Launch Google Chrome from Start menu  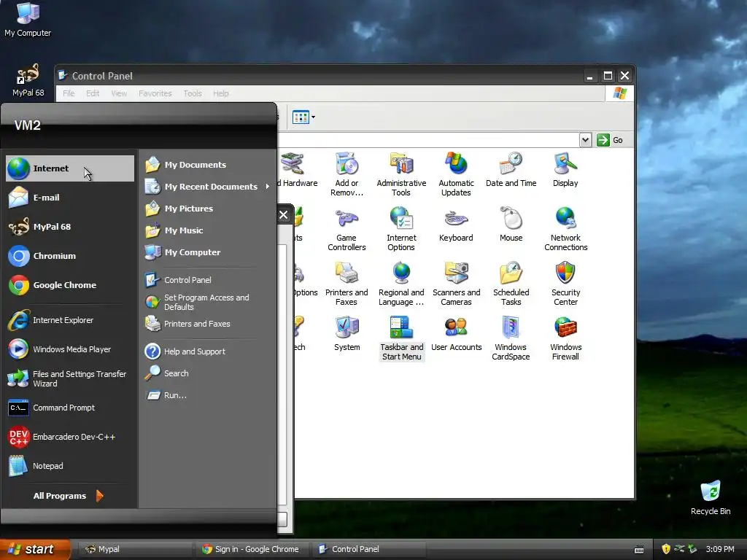coord(69,285)
